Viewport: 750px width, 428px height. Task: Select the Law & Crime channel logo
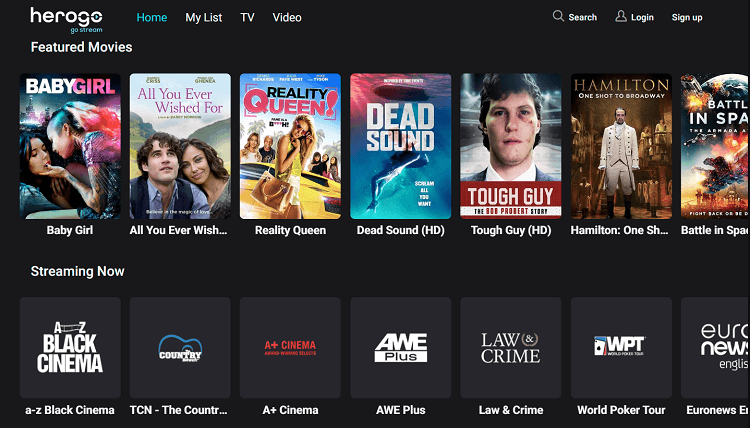(511, 348)
